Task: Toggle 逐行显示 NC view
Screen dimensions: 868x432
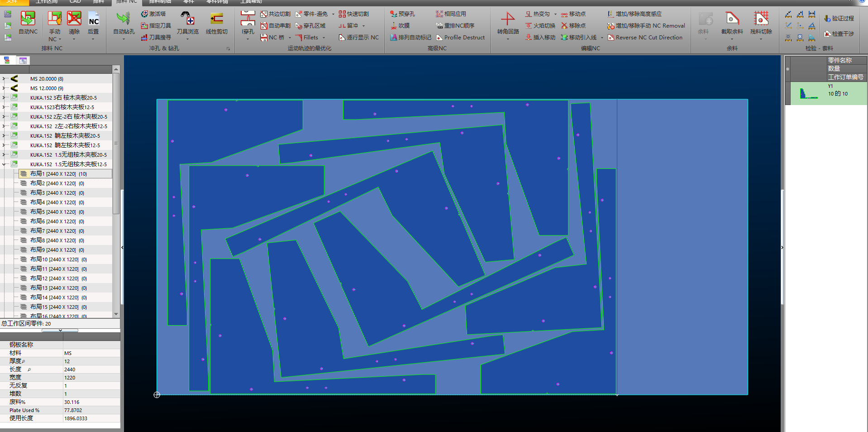Action: [x=359, y=38]
